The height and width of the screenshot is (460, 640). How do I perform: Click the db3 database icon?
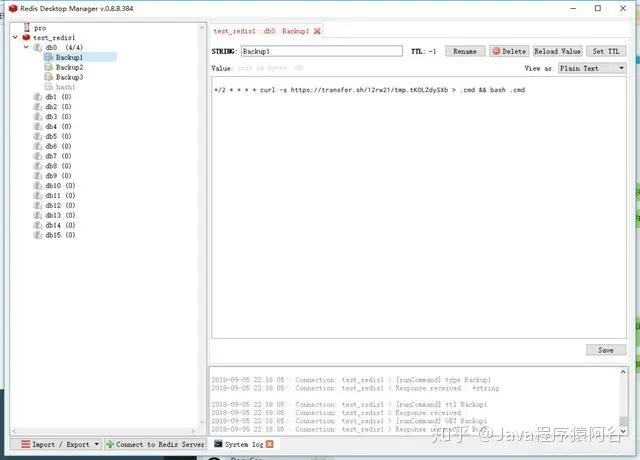pyautogui.click(x=38, y=116)
